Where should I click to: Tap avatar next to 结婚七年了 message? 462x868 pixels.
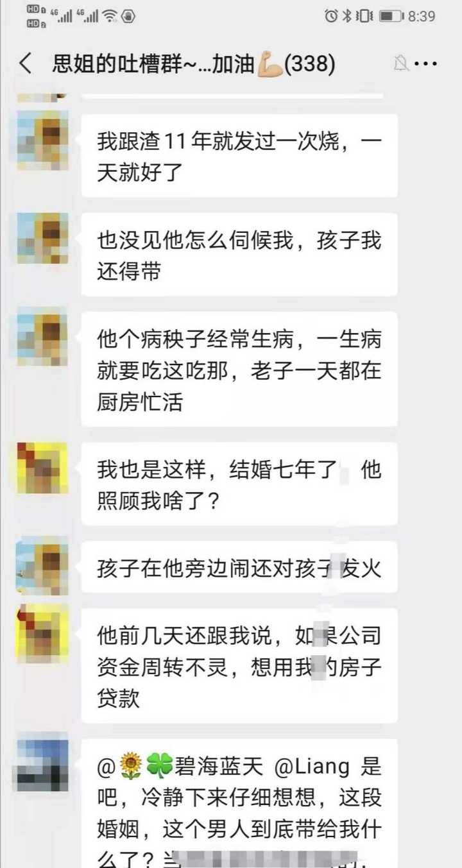click(x=42, y=468)
